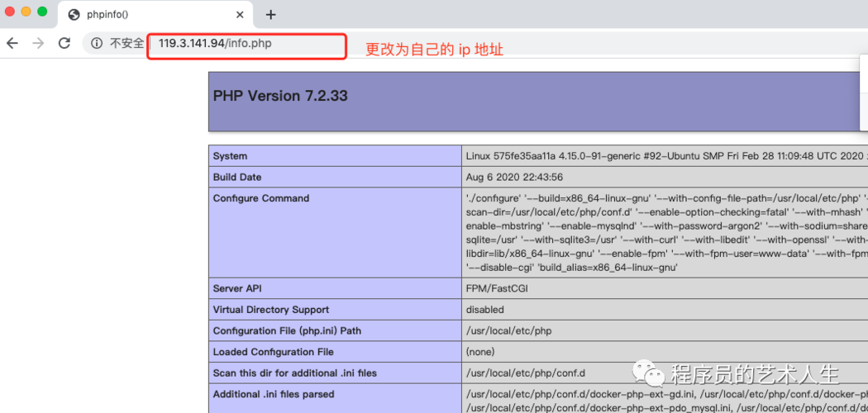The width and height of the screenshot is (868, 413).
Task: Click the browser back arrow
Action: pyautogui.click(x=12, y=43)
